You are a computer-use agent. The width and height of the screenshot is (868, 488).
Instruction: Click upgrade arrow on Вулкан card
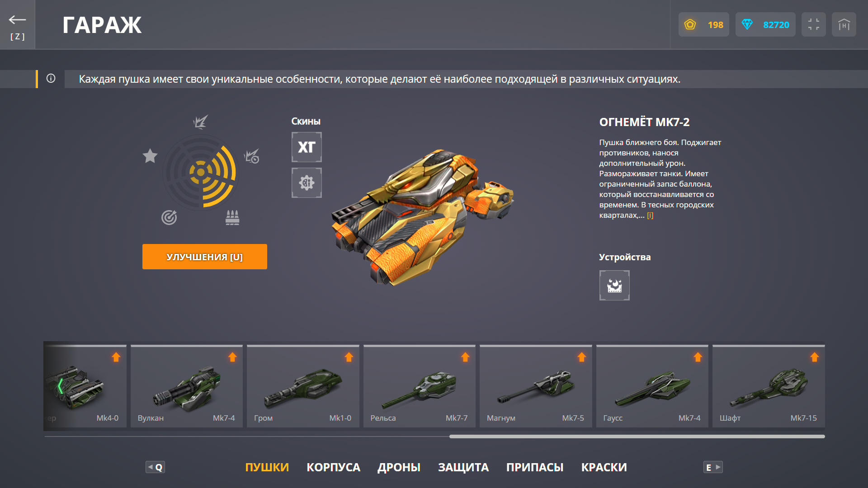[x=232, y=357]
